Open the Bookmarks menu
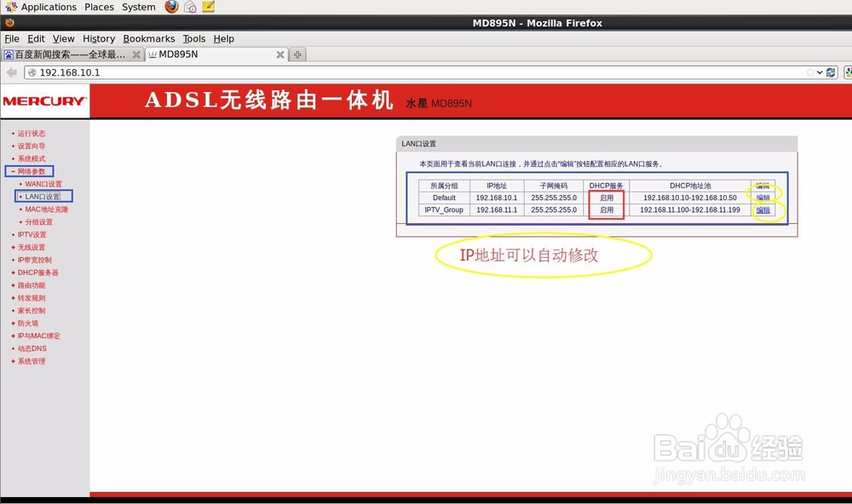This screenshot has height=504, width=852. click(149, 38)
